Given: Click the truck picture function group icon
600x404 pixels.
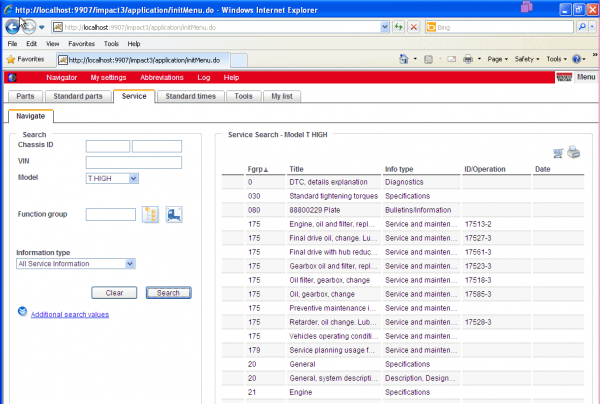Looking at the screenshot, I should click(x=174, y=214).
